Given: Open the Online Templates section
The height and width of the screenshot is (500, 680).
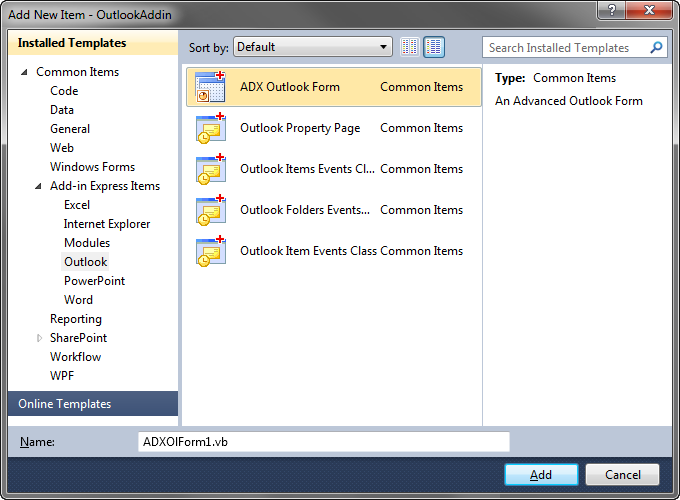Looking at the screenshot, I should (93, 404).
